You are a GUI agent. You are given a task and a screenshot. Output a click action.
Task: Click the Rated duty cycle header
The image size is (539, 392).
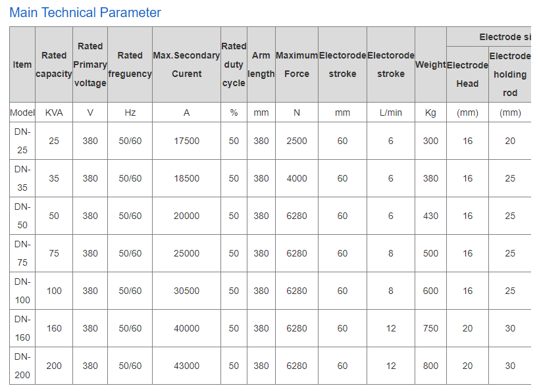click(x=234, y=64)
